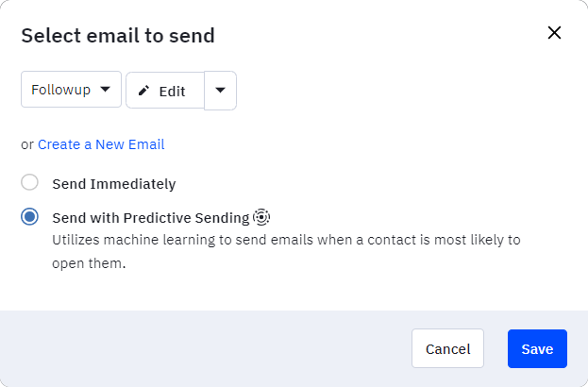Close the Select email dialog
588x387 pixels.
(x=554, y=33)
